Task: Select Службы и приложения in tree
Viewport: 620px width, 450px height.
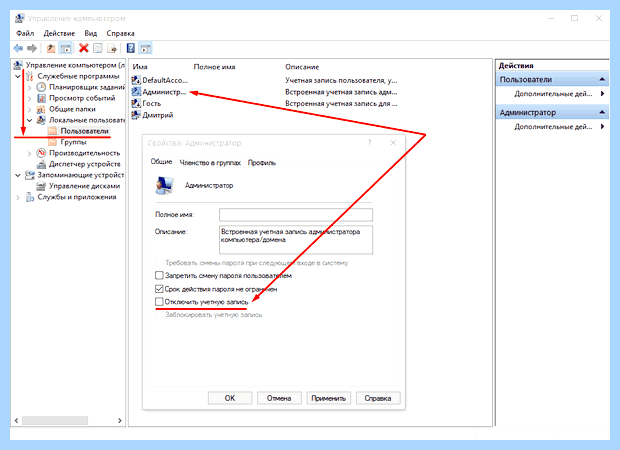Action: tap(77, 197)
